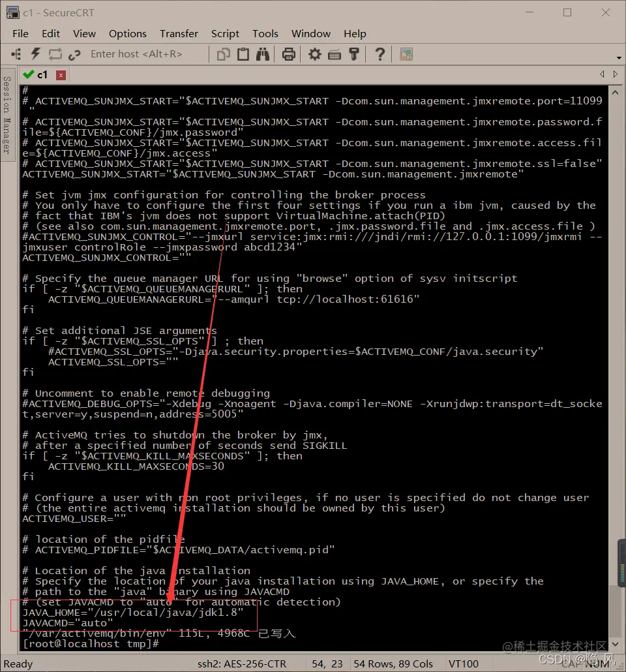
Task: Click the ACTIVEMQ_QUEUEMANAGERURL amqurl line
Action: pos(234,299)
